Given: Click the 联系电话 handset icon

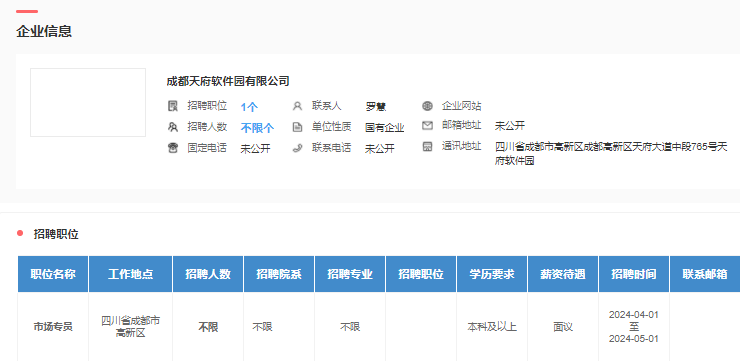Looking at the screenshot, I should click(297, 148).
